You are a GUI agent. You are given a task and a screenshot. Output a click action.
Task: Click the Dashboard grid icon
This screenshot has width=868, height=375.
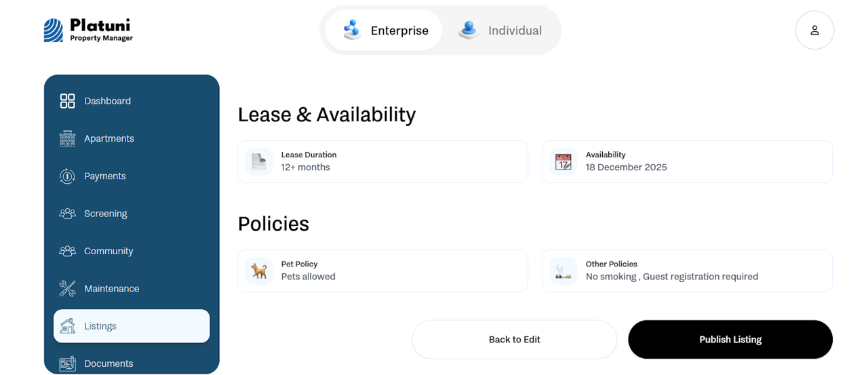point(67,101)
